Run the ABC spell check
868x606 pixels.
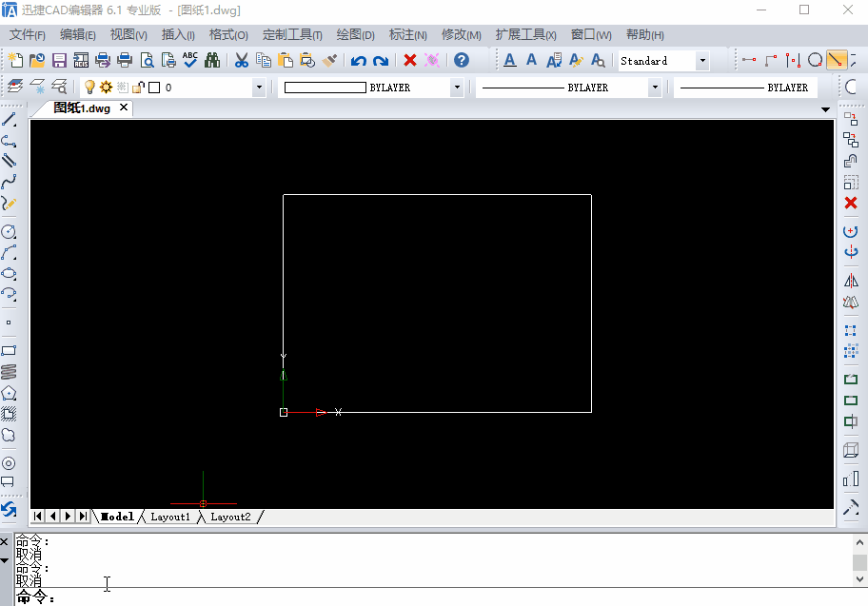tap(190, 60)
